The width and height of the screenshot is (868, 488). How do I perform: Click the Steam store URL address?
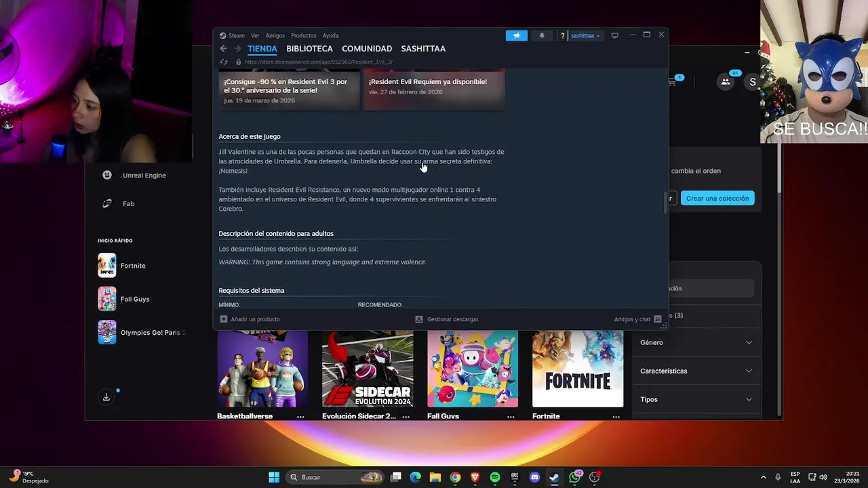click(318, 62)
